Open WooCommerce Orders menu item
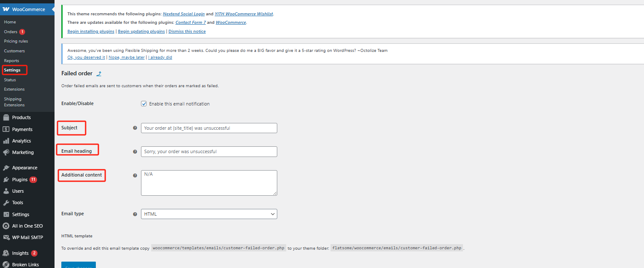 11,32
